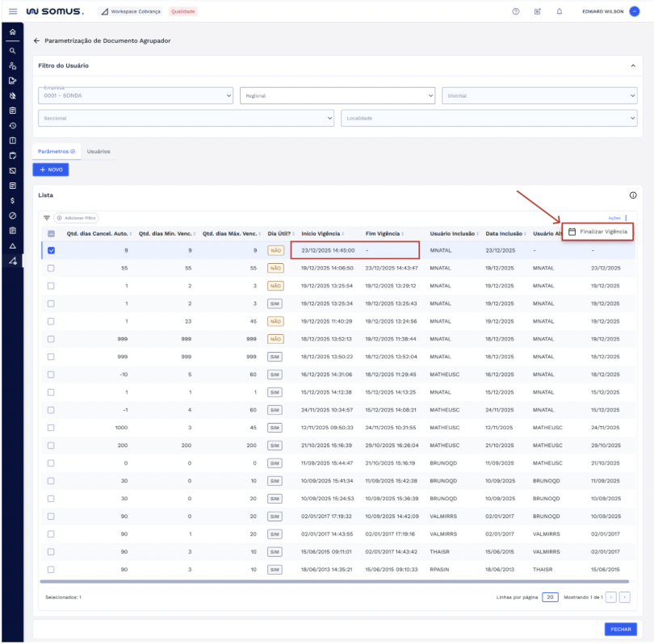Check the row with 55 days checkbox
Image resolution: width=654 pixels, height=644 pixels.
point(51,267)
